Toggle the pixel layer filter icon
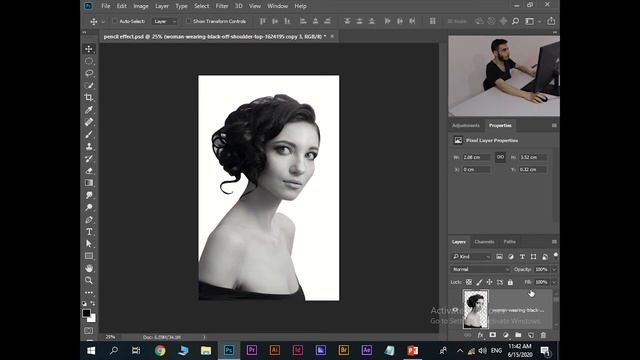Viewport: 640px width, 360px height. 499,257
